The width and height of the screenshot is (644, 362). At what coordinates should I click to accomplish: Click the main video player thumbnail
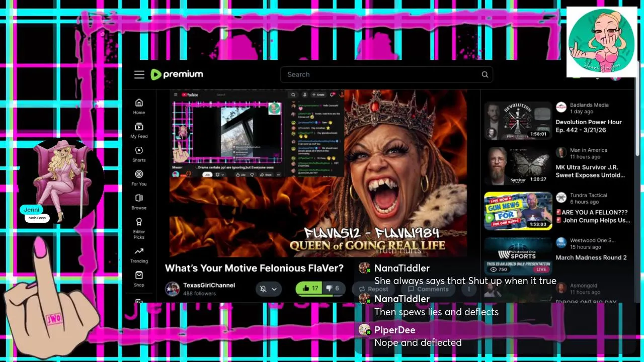tap(318, 173)
